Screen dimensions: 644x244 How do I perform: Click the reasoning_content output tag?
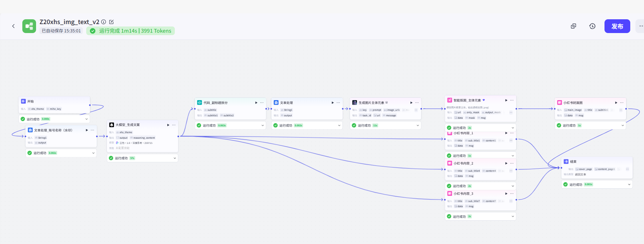(x=143, y=138)
